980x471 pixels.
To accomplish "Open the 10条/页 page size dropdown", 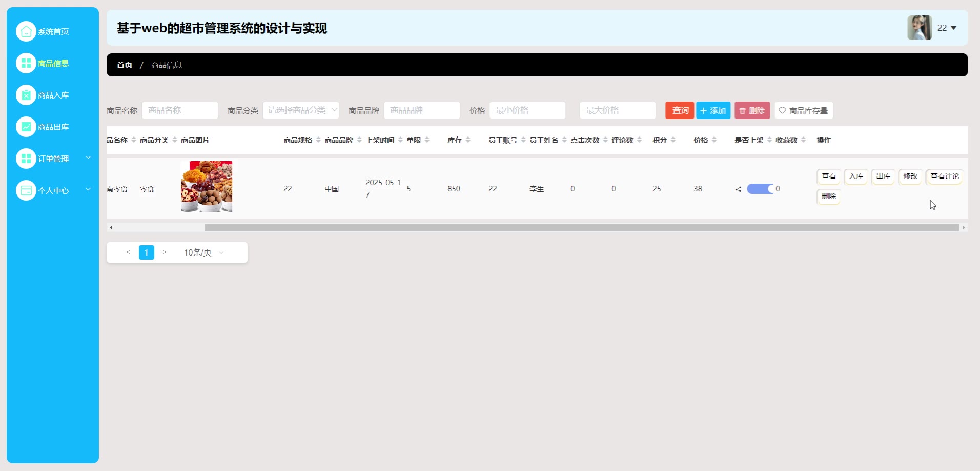I will click(204, 252).
